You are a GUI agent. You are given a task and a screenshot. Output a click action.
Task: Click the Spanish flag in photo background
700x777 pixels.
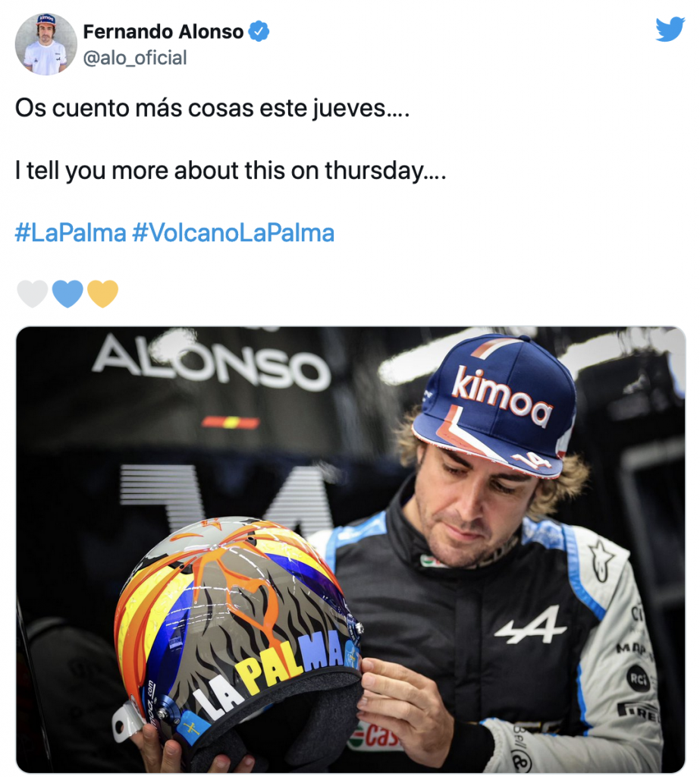(x=231, y=423)
